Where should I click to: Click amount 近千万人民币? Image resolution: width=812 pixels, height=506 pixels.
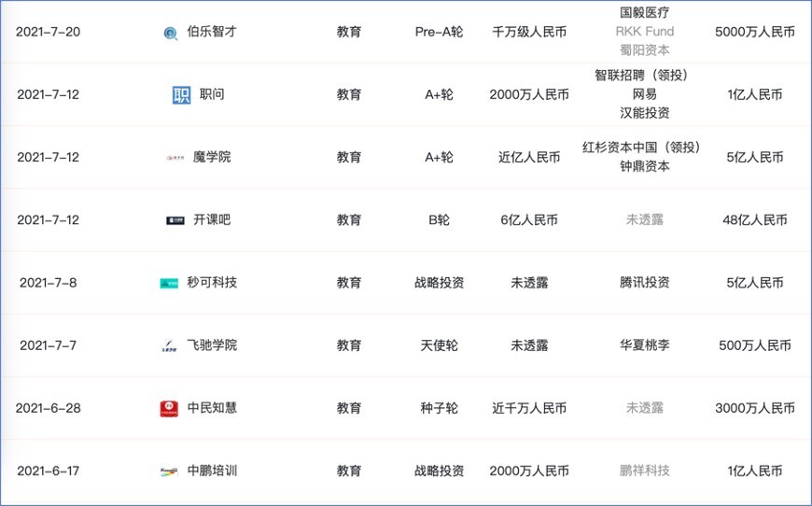tap(529, 408)
